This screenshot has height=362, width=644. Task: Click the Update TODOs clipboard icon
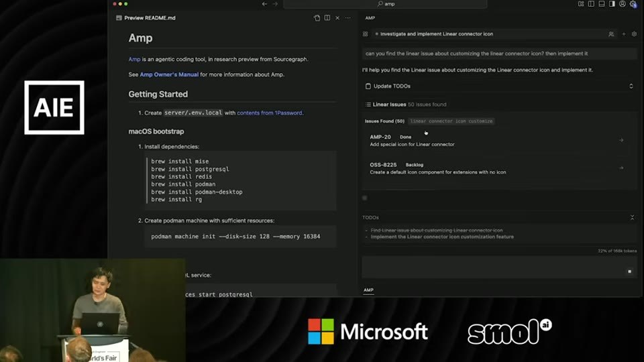point(368,86)
